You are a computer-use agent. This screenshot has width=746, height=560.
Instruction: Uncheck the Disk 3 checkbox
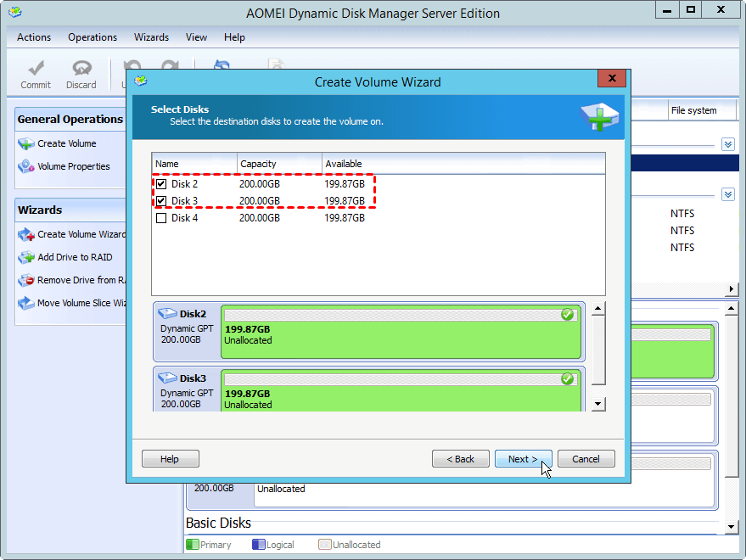pos(161,201)
